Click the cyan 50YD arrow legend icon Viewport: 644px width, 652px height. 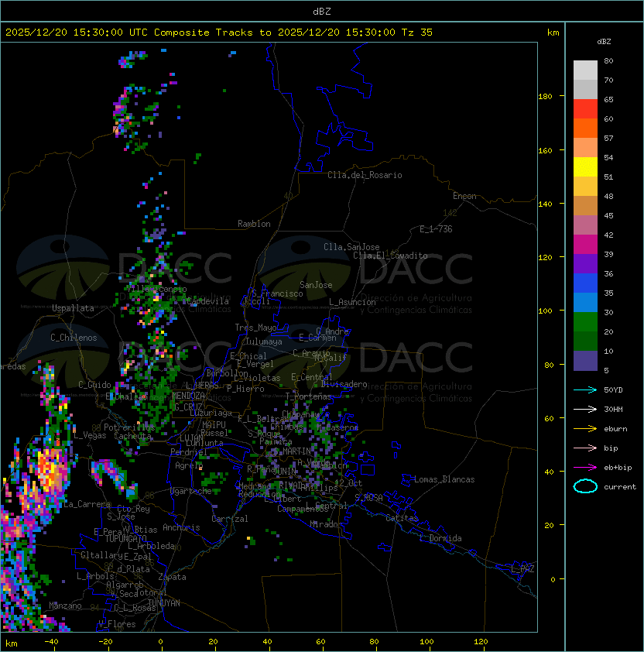click(585, 390)
